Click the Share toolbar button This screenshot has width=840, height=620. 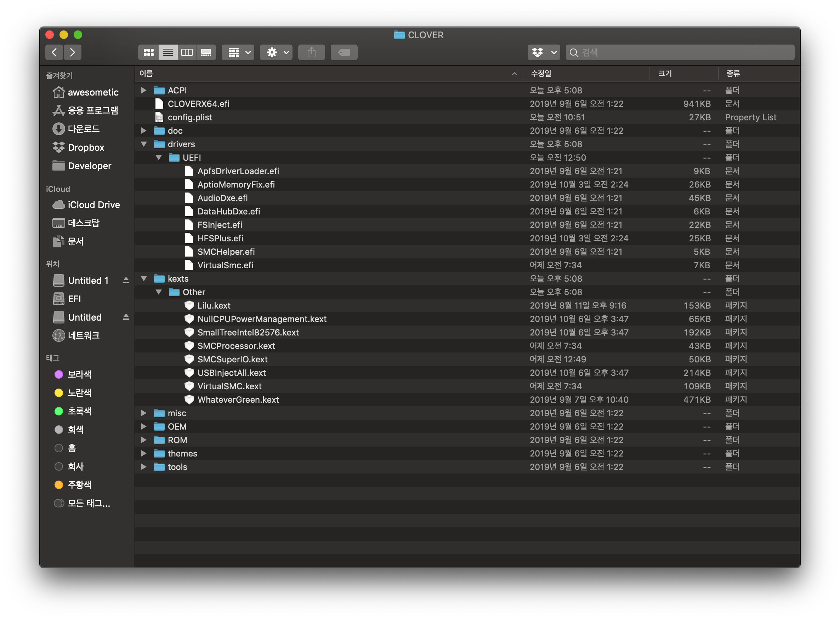[x=311, y=52]
